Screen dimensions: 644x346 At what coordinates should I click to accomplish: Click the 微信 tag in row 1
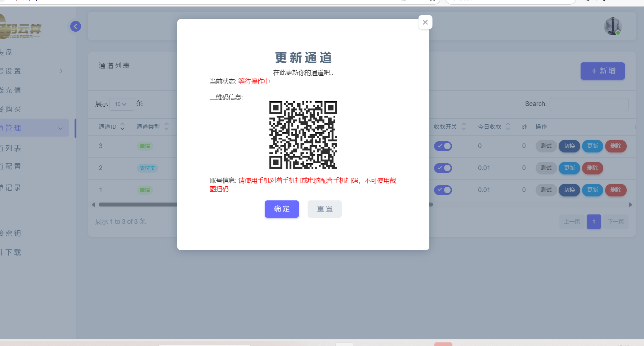pos(145,190)
